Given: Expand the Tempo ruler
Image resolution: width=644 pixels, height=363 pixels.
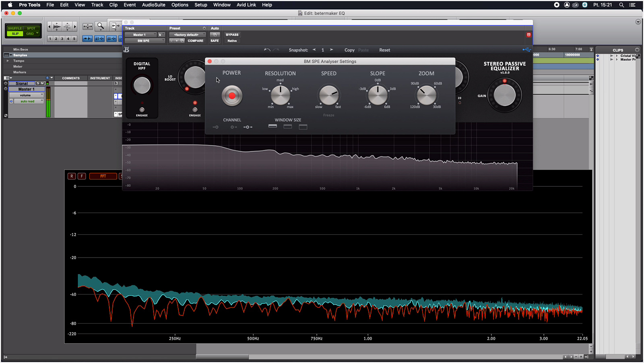Looking at the screenshot, I should coord(8,61).
